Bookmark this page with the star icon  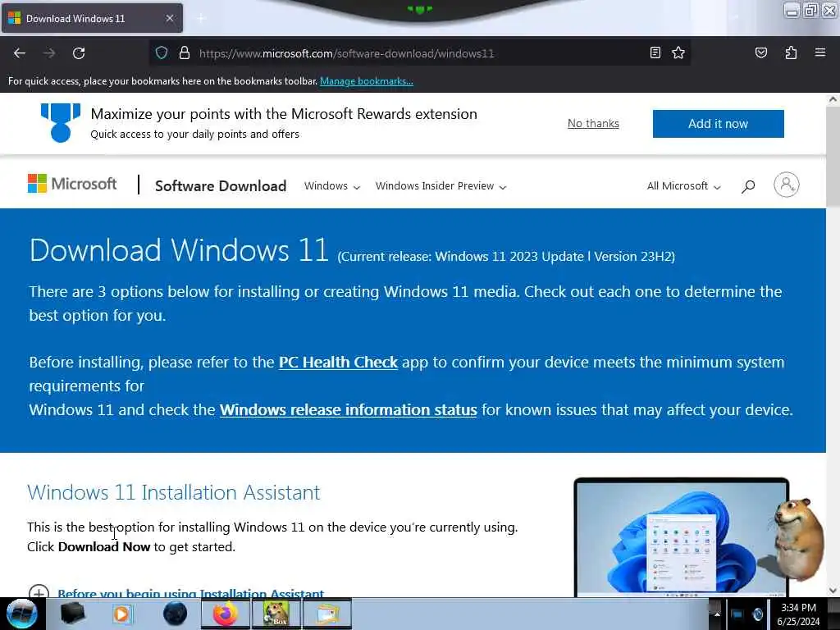click(678, 52)
